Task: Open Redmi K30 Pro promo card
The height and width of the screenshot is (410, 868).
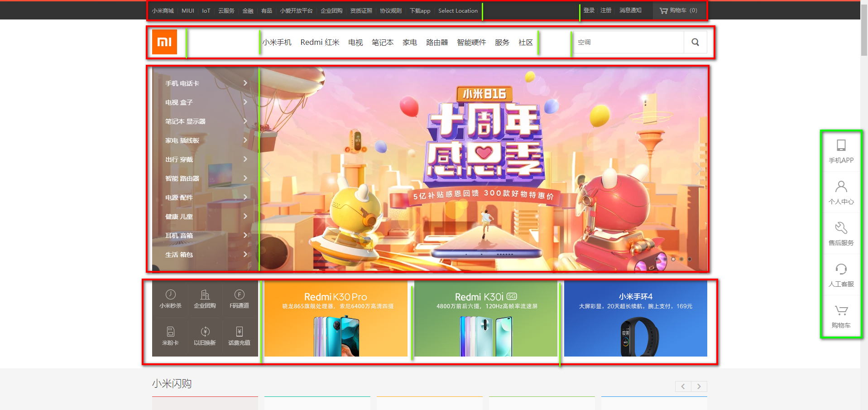Action: (336, 318)
